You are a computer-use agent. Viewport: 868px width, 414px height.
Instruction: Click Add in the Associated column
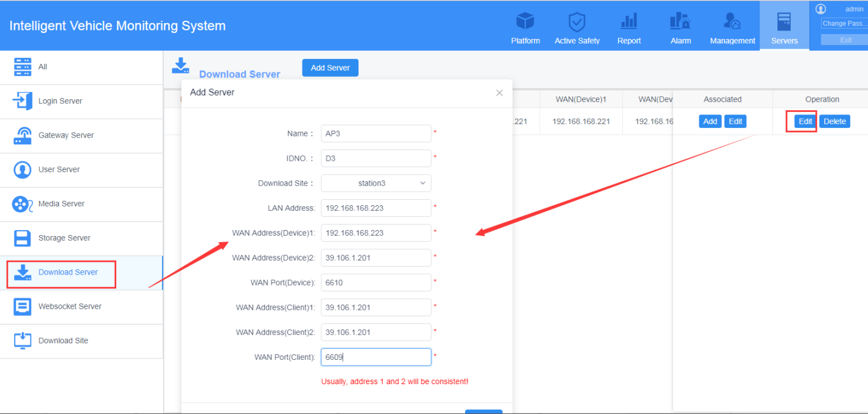tap(710, 121)
